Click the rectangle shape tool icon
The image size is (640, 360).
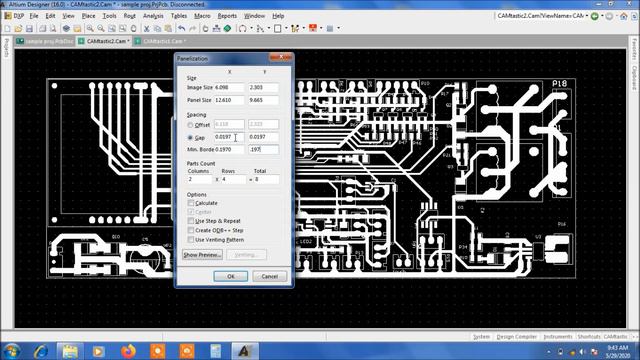(278, 29)
